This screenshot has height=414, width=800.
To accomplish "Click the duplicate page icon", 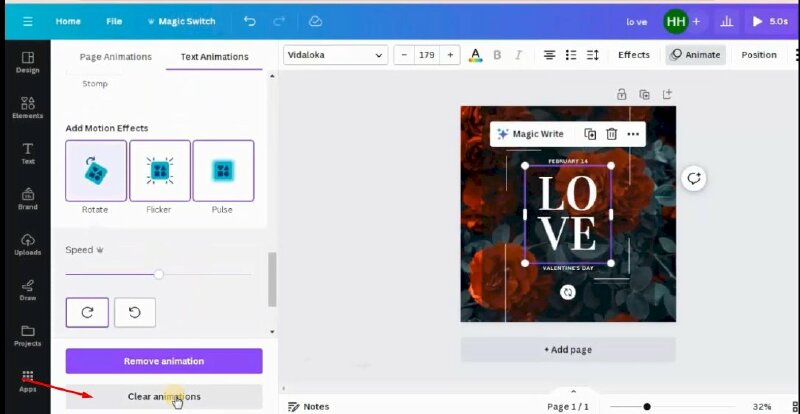I will tap(644, 94).
